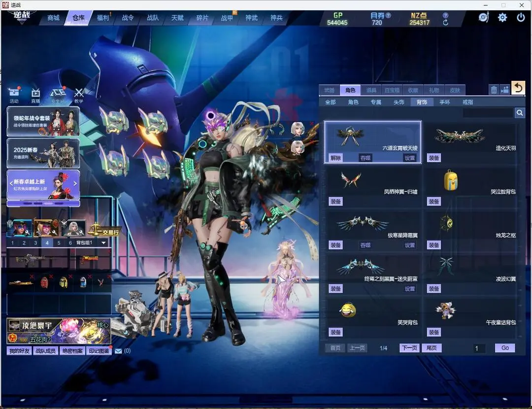532x409 pixels.
Task: Select the yellow grenade equipment slot
Action: point(64,282)
